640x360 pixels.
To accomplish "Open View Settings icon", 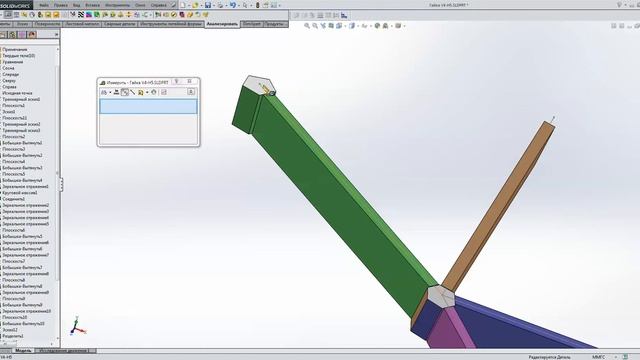I will (x=398, y=26).
